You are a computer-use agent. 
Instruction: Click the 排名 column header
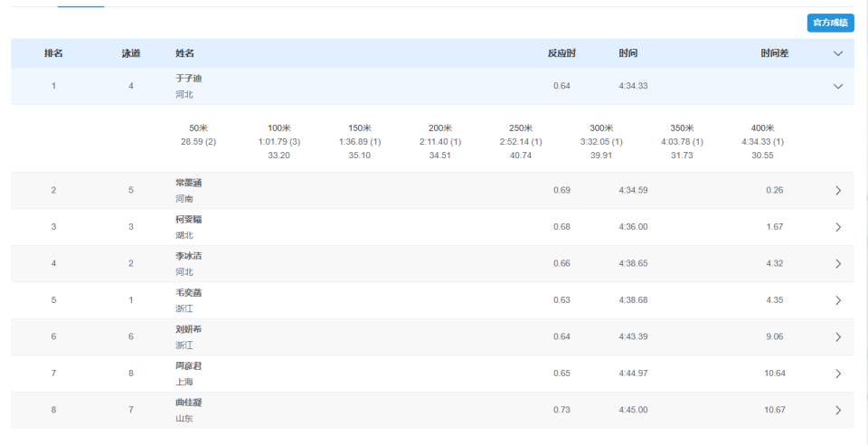53,53
